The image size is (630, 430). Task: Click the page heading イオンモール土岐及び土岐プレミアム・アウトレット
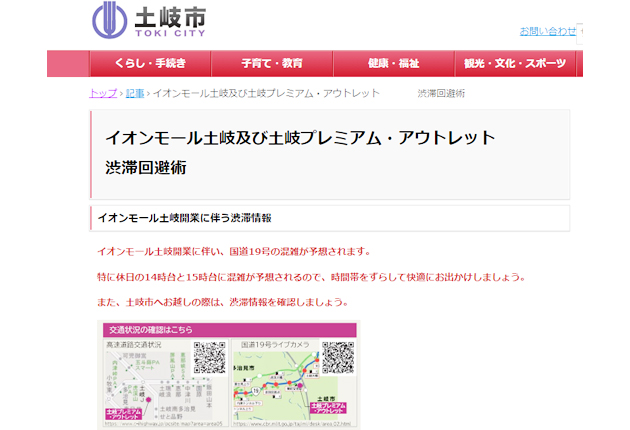click(300, 138)
